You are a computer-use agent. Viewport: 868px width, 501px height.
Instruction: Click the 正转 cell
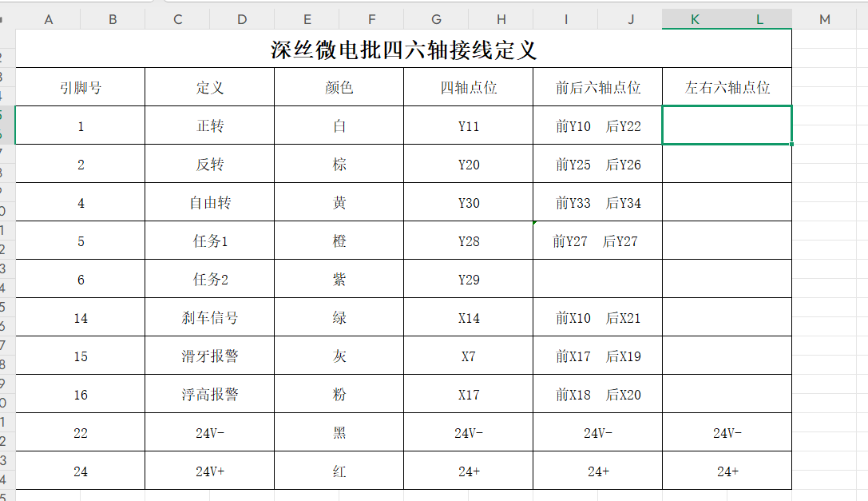click(210, 125)
